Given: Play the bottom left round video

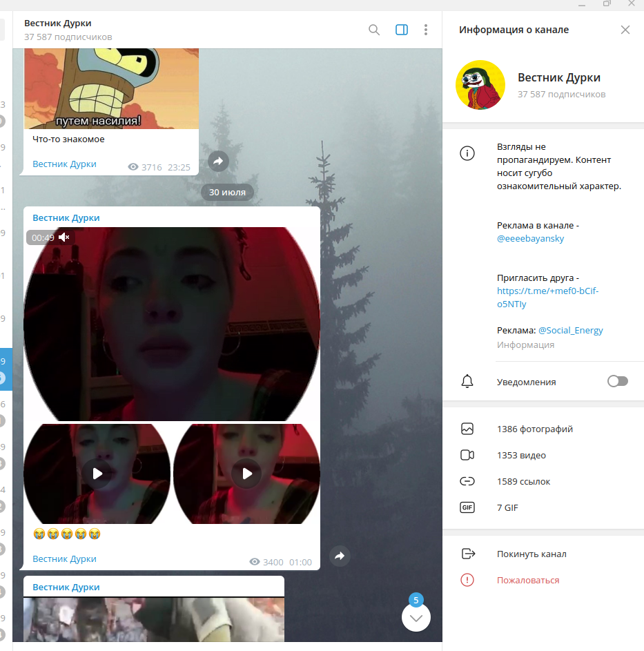Looking at the screenshot, I should [x=97, y=474].
